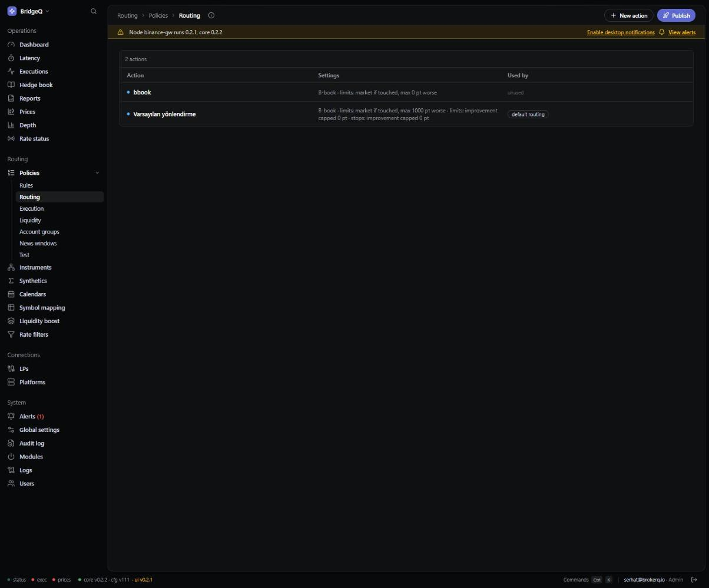Click the Calendars icon
Image resolution: width=709 pixels, height=588 pixels.
click(x=11, y=294)
